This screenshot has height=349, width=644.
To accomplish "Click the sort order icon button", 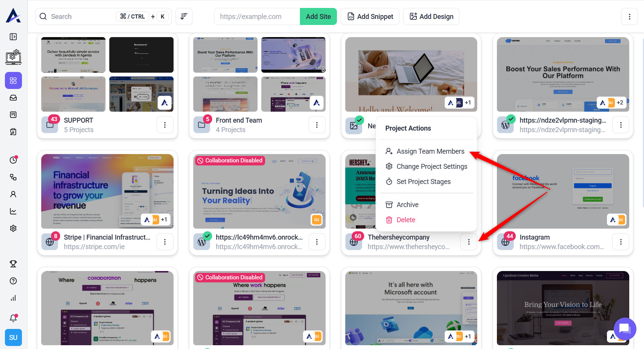I will click(x=184, y=17).
